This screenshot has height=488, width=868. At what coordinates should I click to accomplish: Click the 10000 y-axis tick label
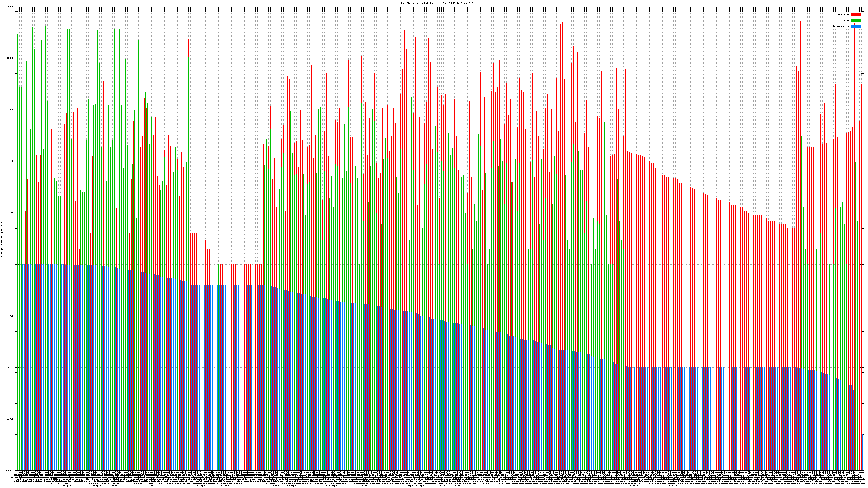tap(11, 58)
